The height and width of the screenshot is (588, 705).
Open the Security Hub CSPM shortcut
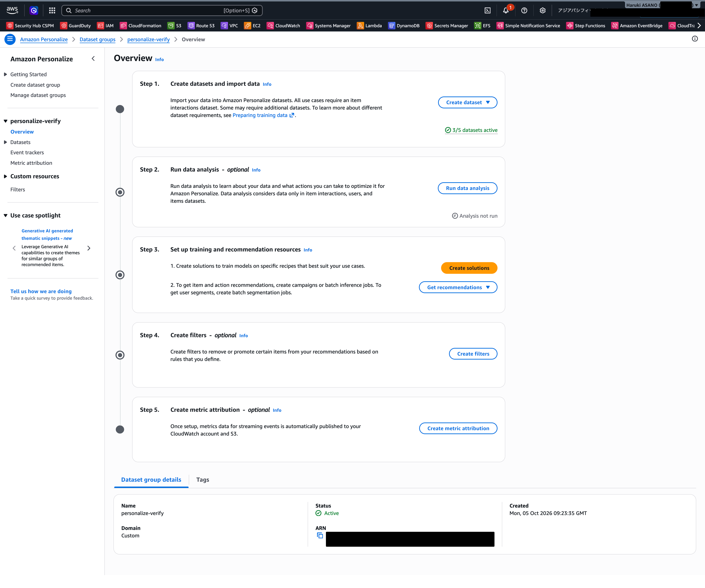click(30, 25)
